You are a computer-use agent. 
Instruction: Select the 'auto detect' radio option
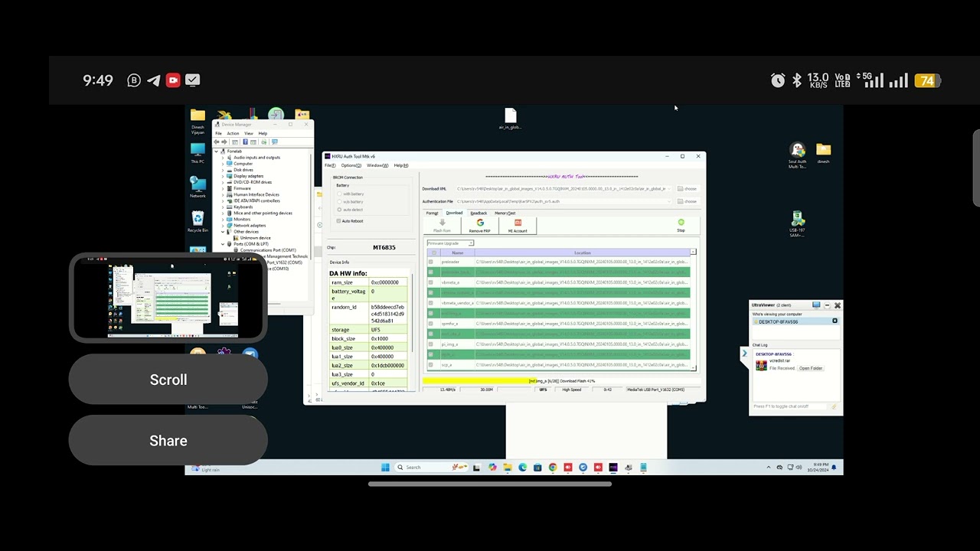(339, 210)
